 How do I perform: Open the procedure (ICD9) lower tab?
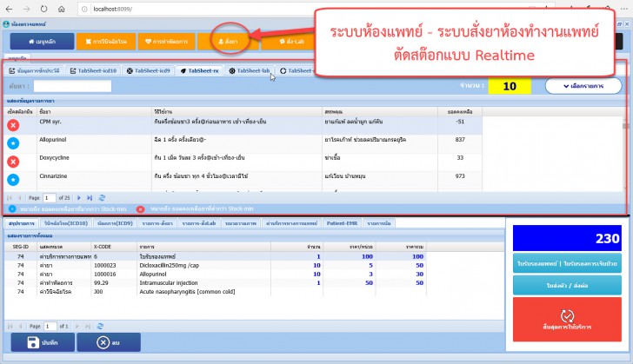point(115,223)
